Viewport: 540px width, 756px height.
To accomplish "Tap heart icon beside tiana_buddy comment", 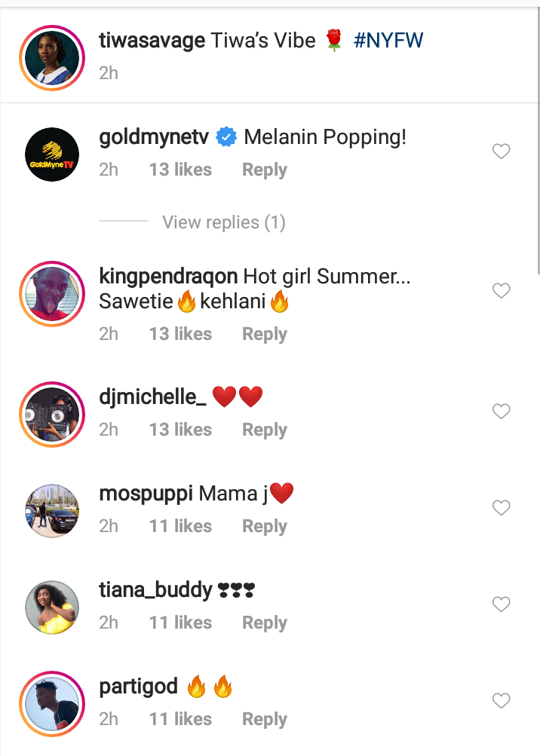I will tap(501, 604).
